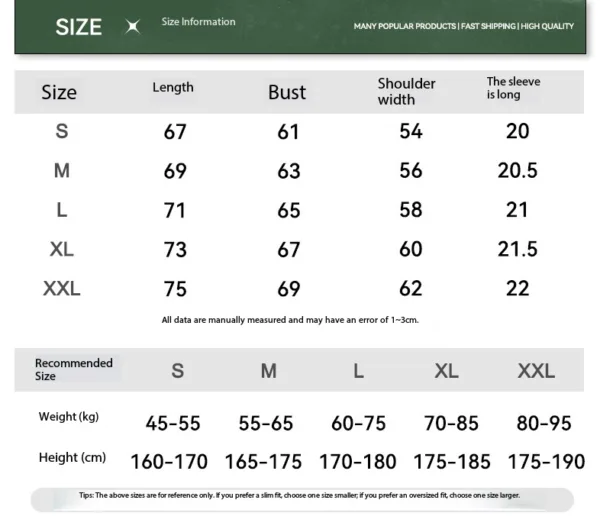This screenshot has height=529, width=600.
Task: Click the "FAST SHIPPING" banner text
Action: (x=488, y=26)
